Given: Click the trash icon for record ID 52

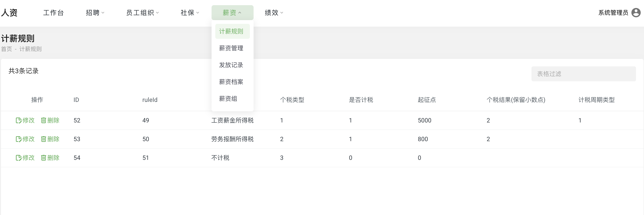Looking at the screenshot, I should point(43,120).
